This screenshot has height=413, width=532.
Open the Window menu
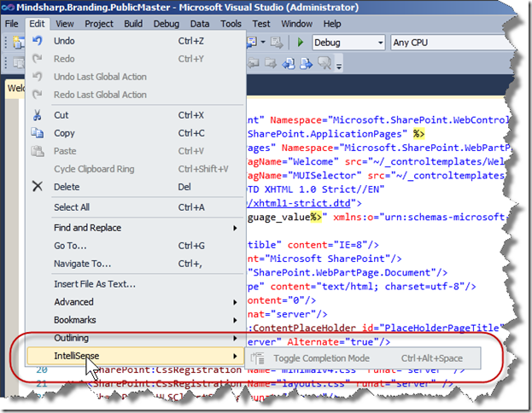click(x=296, y=24)
